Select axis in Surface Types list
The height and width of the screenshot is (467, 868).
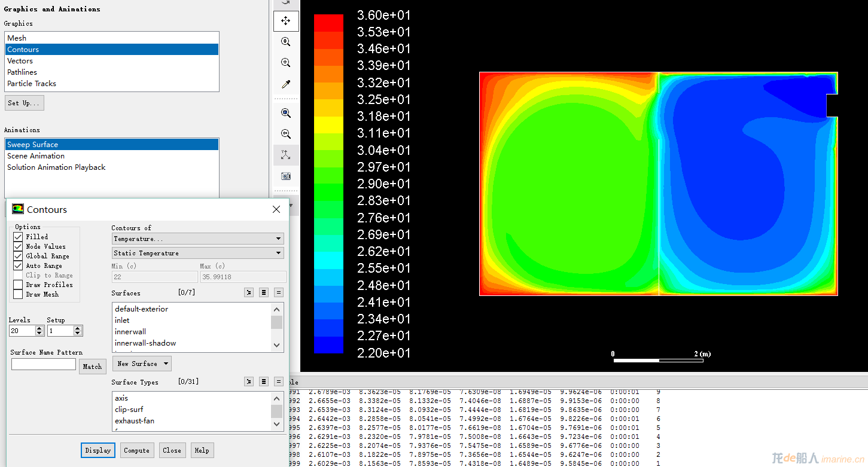click(x=191, y=398)
